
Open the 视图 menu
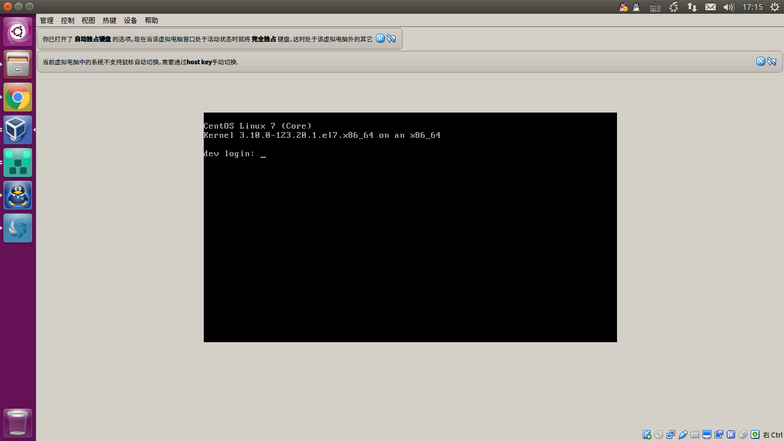pyautogui.click(x=88, y=20)
